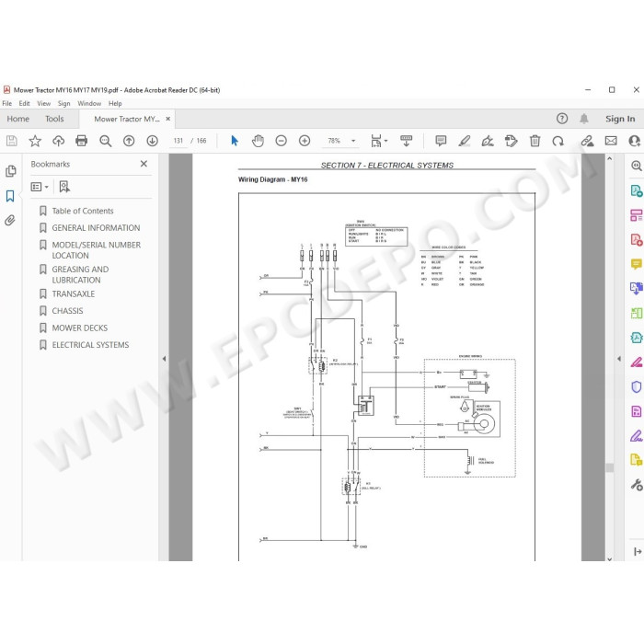Go to MODEL/SERIAL NUMBER LOCATION bookmark
Viewport: 644px width, 644px height.
point(96,250)
